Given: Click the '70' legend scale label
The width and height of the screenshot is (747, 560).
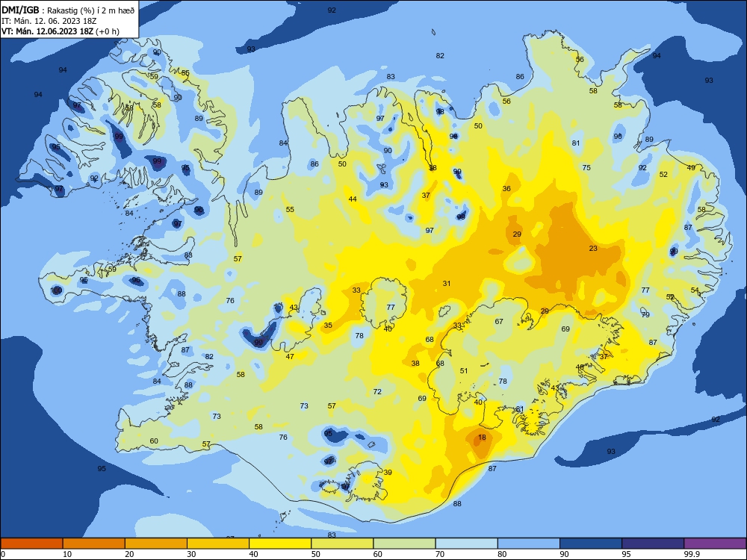Looking at the screenshot, I should [440, 554].
